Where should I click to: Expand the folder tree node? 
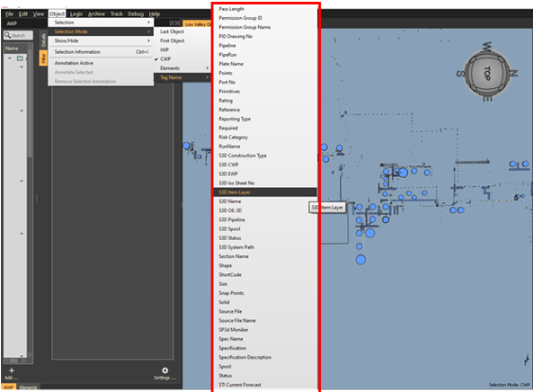pos(10,58)
